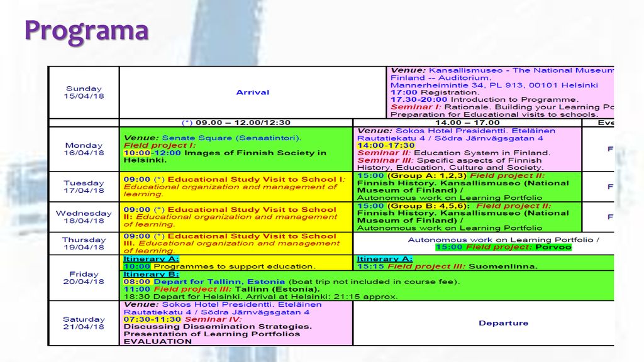Click 'Field project I:' red label
This screenshot has width=644, height=362.
pyautogui.click(x=160, y=145)
